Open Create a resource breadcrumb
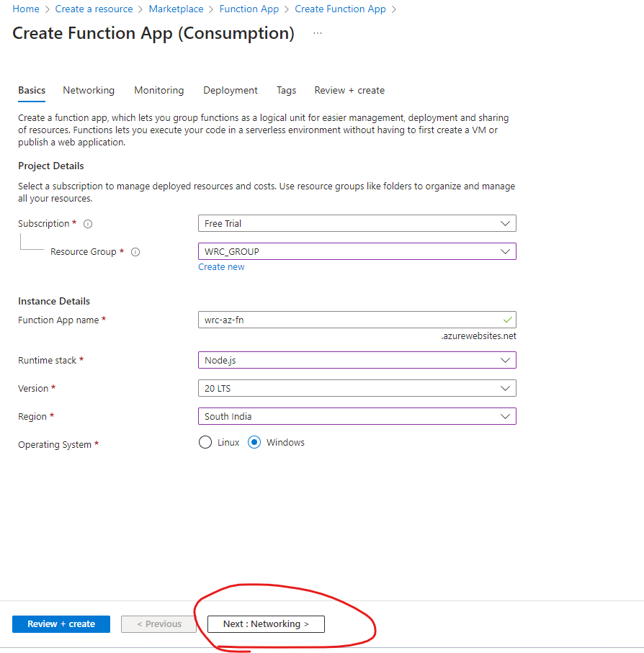 click(x=94, y=9)
